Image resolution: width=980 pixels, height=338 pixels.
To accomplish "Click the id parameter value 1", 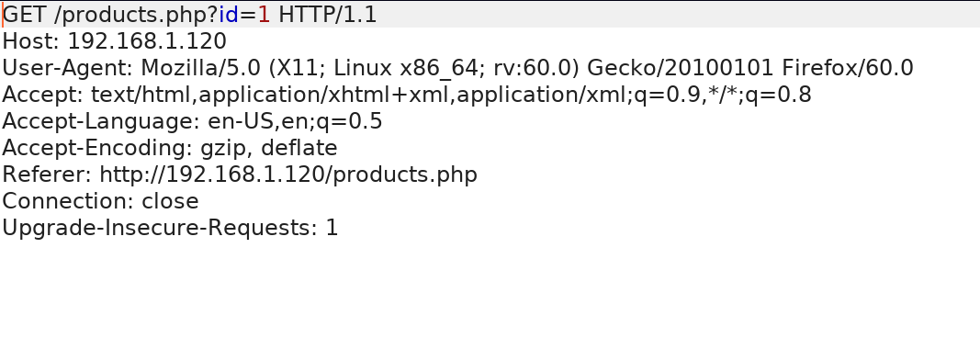I will [264, 15].
